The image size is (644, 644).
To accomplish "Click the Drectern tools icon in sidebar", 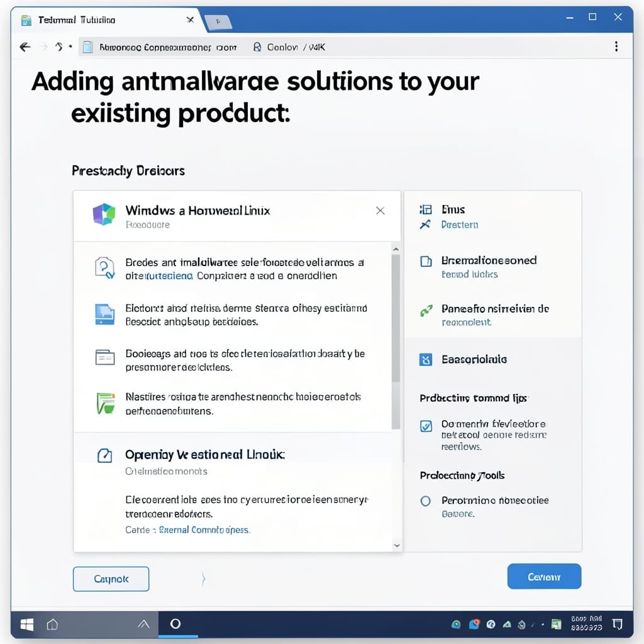I will pyautogui.click(x=425, y=225).
